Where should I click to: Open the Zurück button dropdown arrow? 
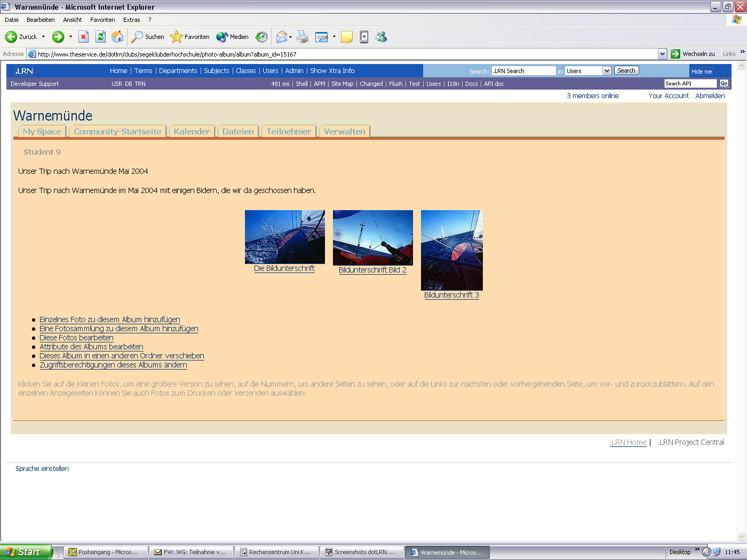click(42, 37)
